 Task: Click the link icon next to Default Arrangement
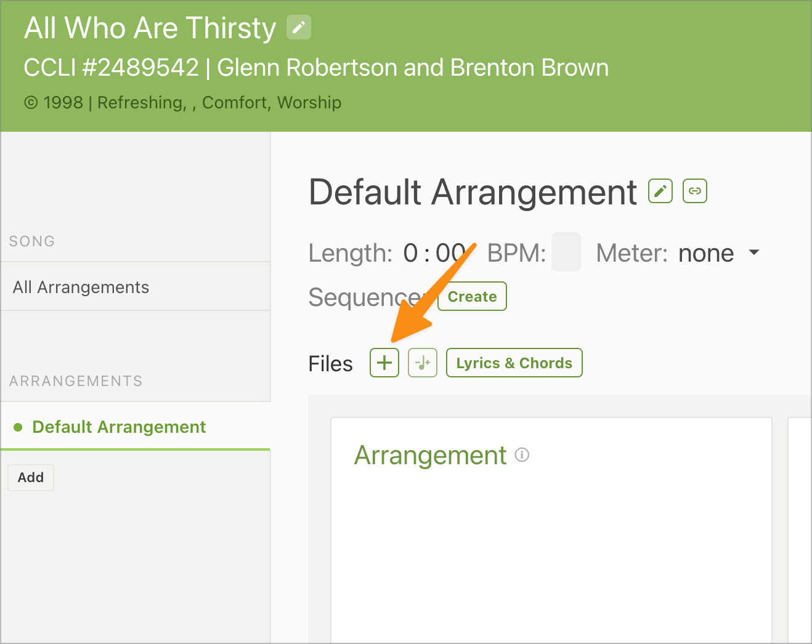[x=695, y=191]
